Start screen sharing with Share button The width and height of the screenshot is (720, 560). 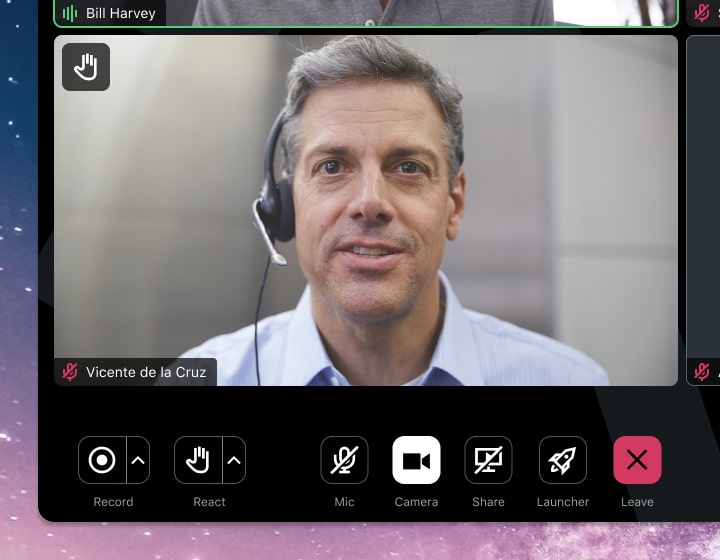(x=488, y=460)
